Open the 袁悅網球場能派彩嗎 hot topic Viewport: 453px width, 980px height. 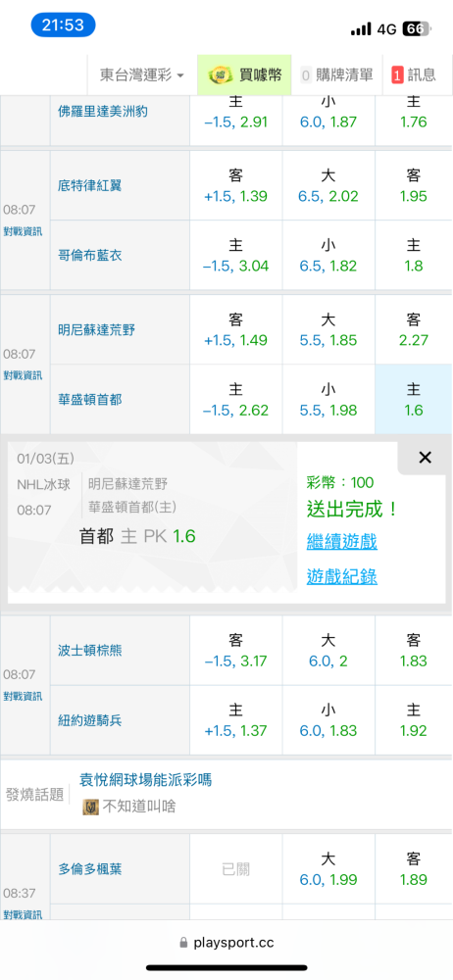coord(145,779)
